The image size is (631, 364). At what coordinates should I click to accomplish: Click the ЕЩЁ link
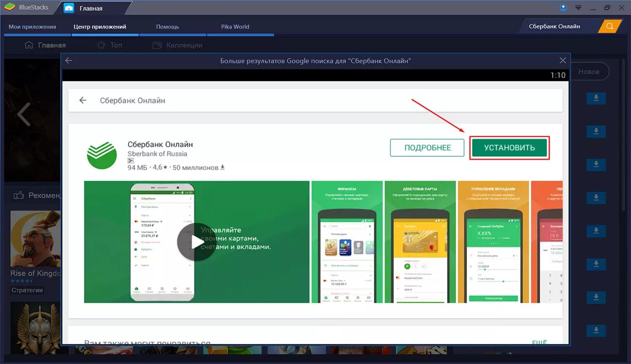coord(539,342)
